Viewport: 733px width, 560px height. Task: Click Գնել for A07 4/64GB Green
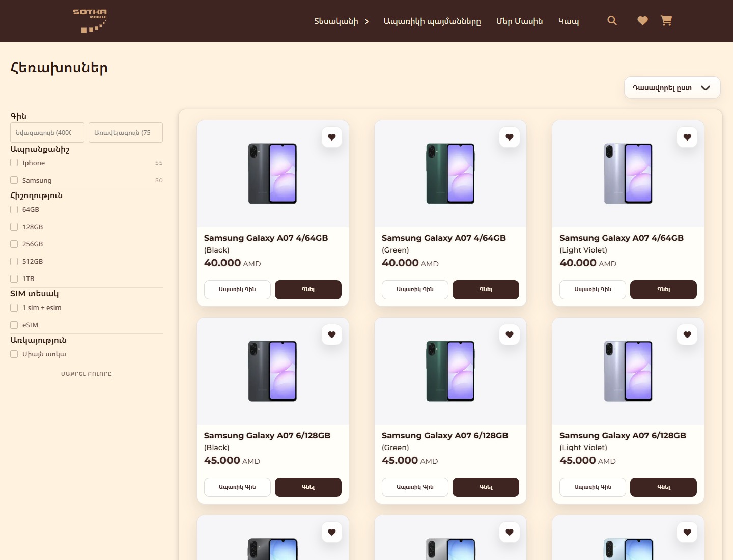pyautogui.click(x=486, y=290)
